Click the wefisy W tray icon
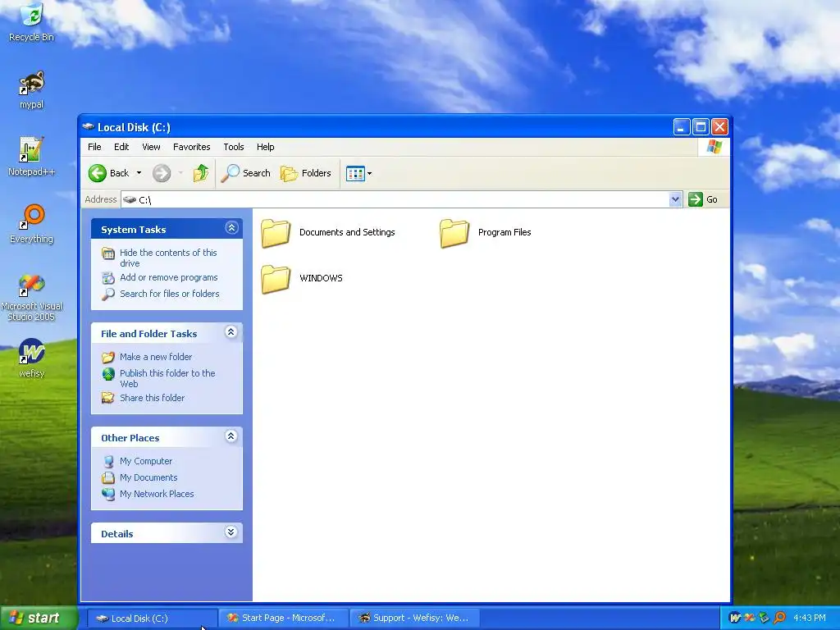 [735, 619]
